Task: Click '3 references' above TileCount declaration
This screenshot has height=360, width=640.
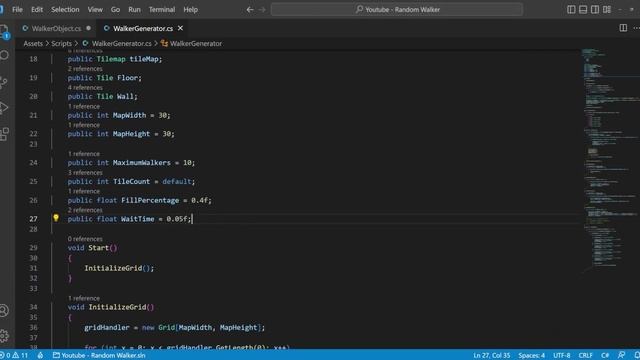Action: [x=85, y=173]
